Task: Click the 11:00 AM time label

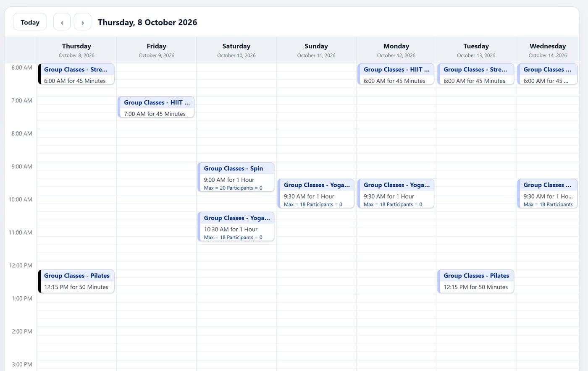Action: click(x=21, y=233)
